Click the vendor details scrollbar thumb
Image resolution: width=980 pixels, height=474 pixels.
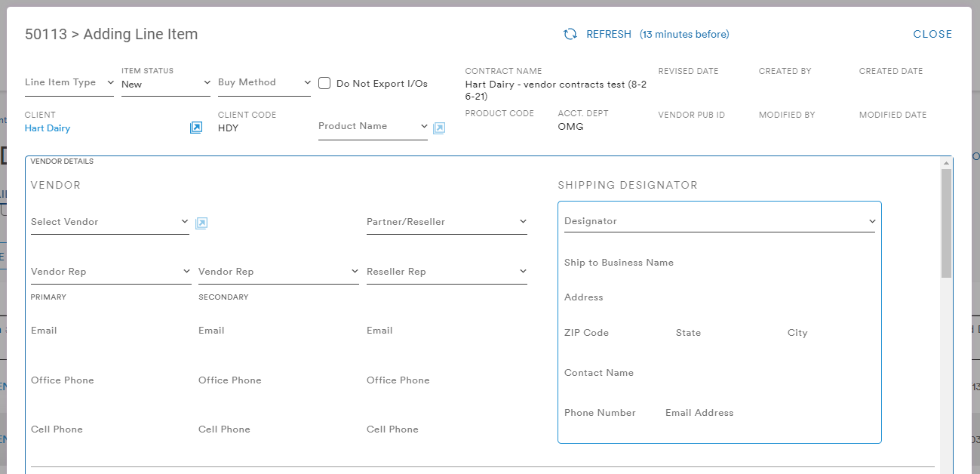click(x=946, y=223)
